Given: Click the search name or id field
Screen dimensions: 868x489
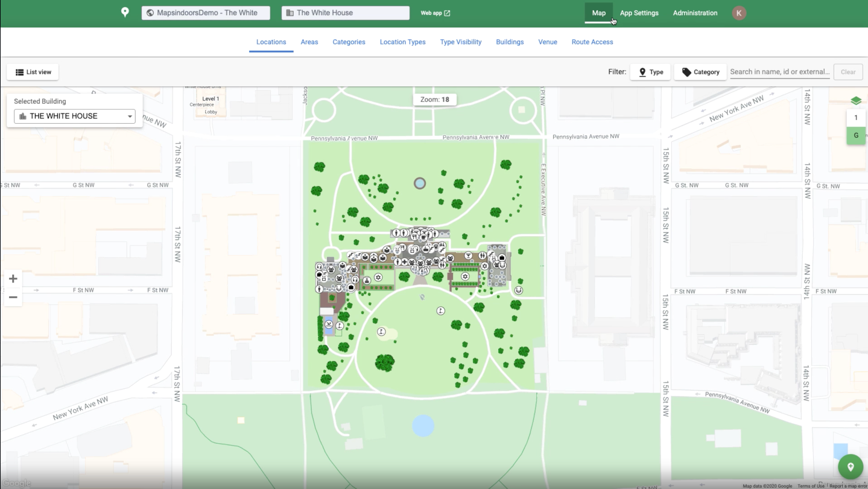Looking at the screenshot, I should point(779,72).
